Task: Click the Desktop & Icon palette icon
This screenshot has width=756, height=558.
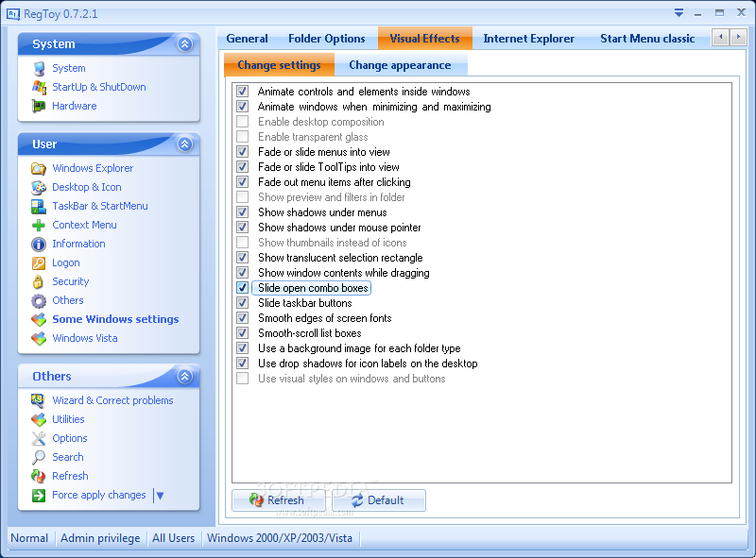Action: coord(39,187)
